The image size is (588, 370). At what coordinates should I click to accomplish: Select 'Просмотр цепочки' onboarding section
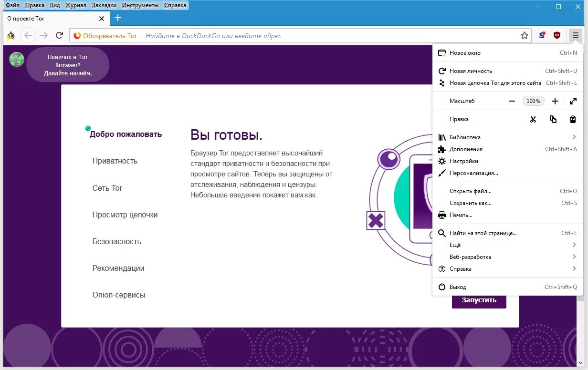(125, 215)
